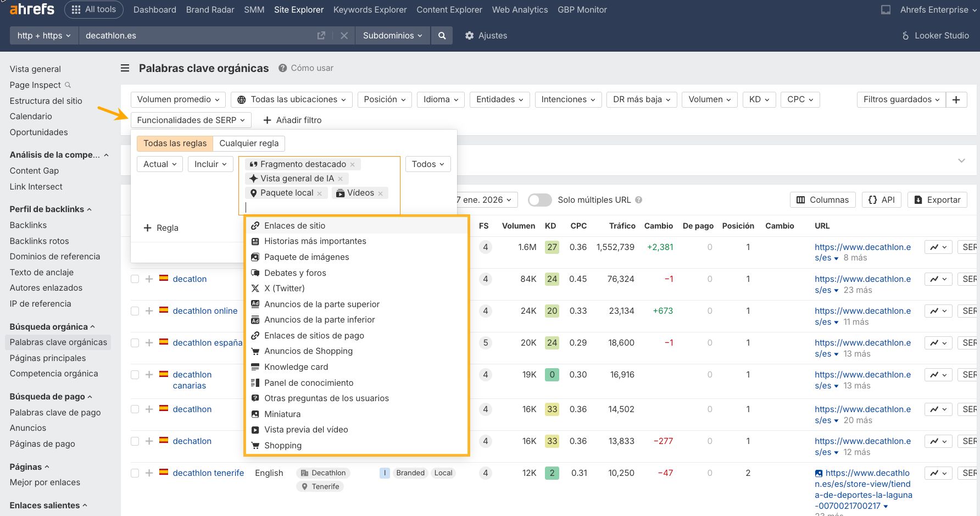
Task: Click the plus icon beside decatlon keyword
Action: coord(149,279)
